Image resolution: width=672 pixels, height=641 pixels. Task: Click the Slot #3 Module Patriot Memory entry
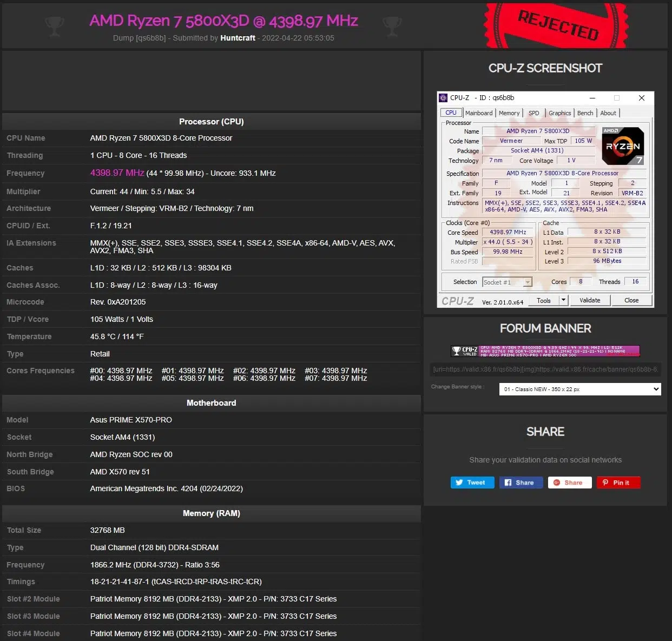(213, 616)
